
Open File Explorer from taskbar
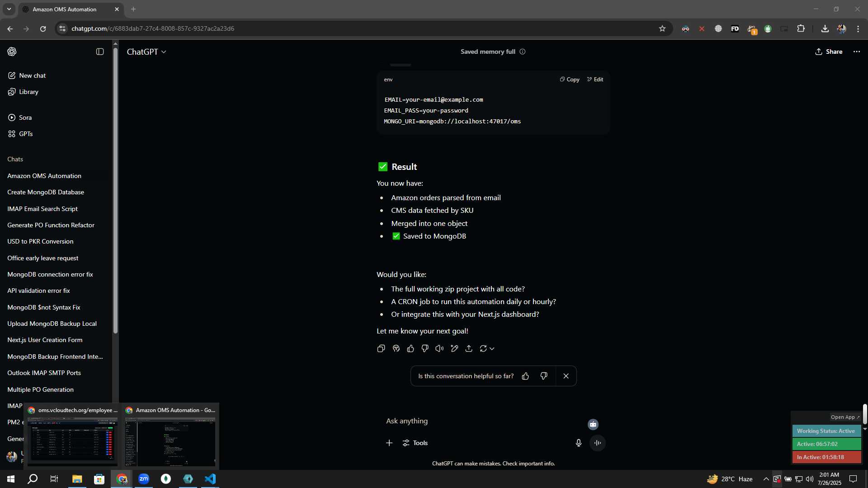77,479
